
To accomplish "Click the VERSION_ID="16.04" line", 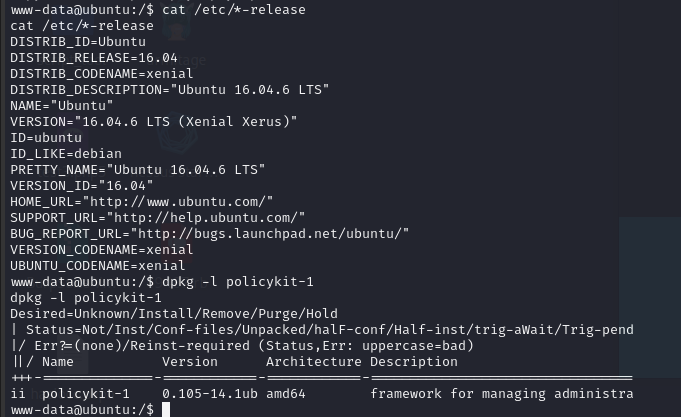I will click(82, 185).
